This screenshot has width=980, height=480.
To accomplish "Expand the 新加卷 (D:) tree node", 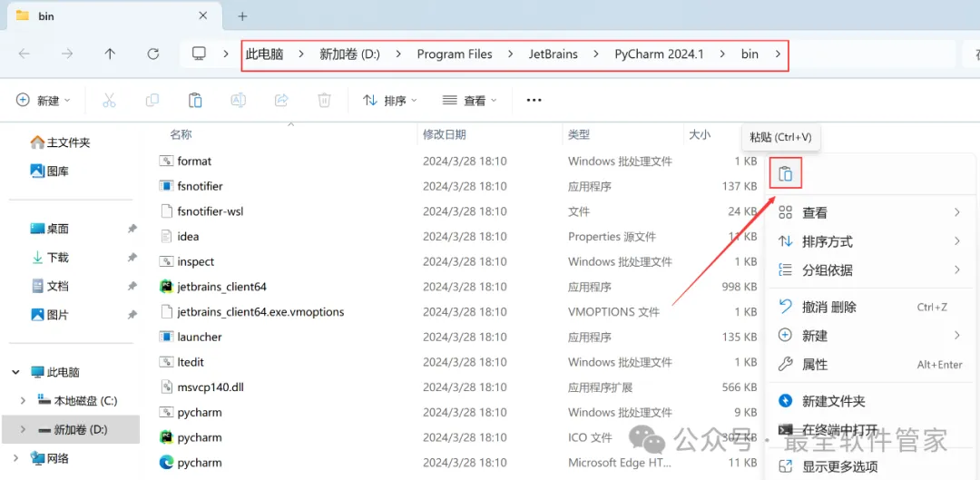I will (x=23, y=429).
